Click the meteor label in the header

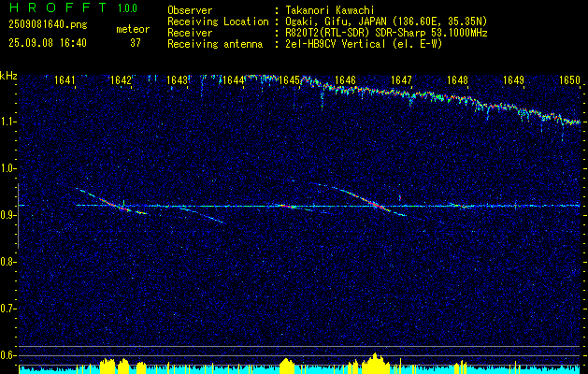point(133,29)
